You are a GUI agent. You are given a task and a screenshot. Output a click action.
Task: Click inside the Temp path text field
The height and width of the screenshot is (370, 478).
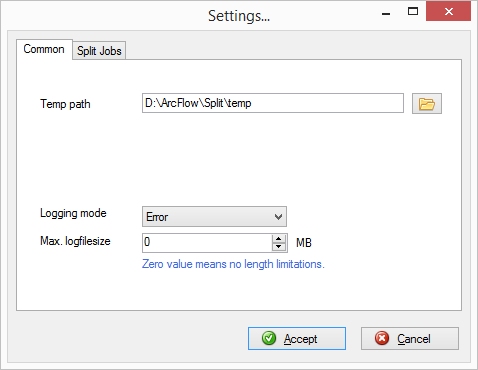[x=273, y=103]
